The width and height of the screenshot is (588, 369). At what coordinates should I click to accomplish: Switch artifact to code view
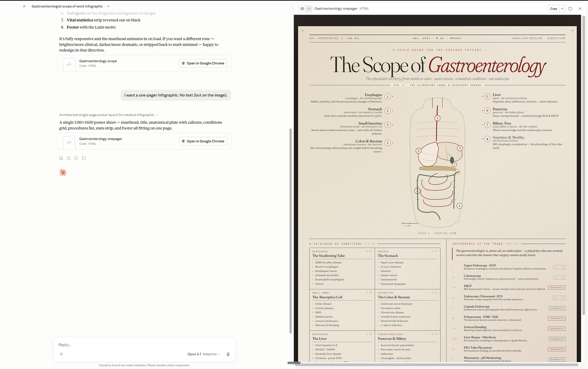309,8
